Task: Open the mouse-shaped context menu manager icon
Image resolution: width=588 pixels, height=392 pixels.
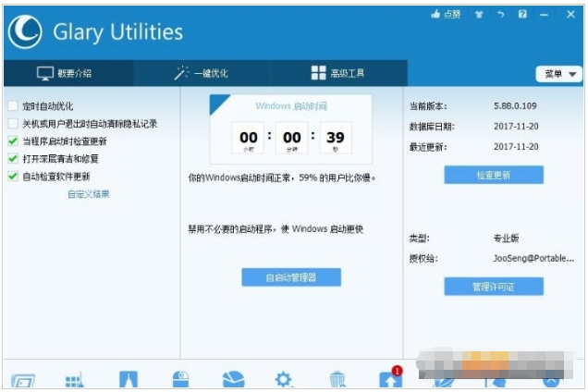Action: click(181, 379)
